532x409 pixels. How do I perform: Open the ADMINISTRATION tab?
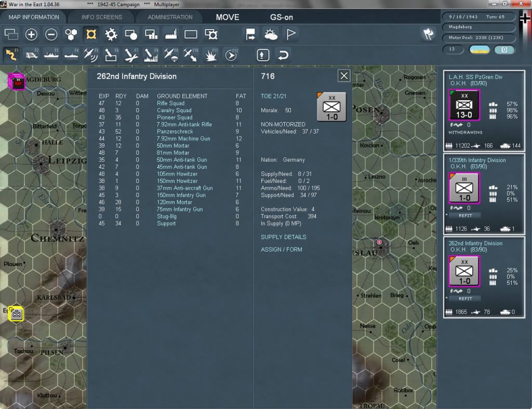coord(170,17)
